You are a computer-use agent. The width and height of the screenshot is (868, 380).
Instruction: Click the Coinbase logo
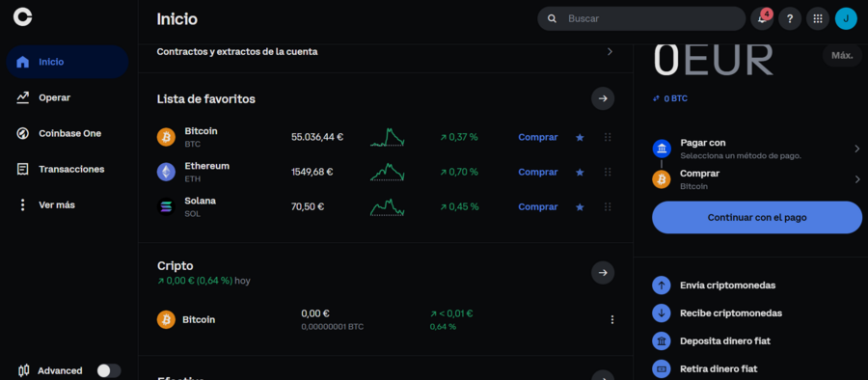(x=23, y=17)
